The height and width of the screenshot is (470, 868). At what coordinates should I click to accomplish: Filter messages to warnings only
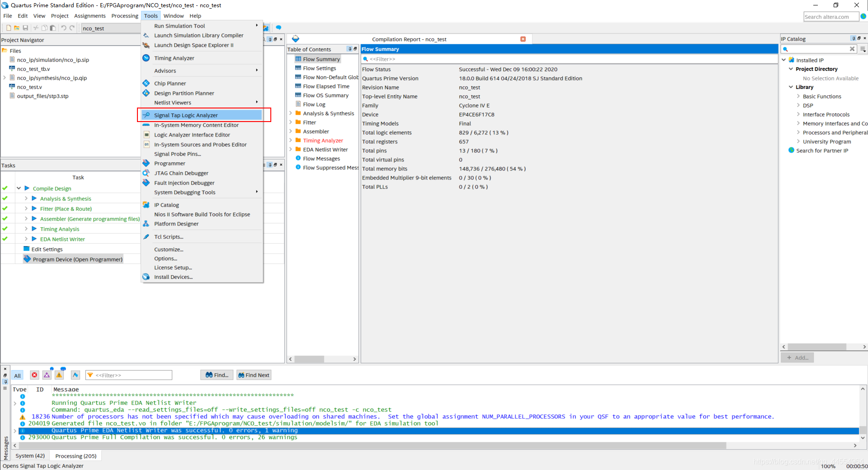pos(59,375)
